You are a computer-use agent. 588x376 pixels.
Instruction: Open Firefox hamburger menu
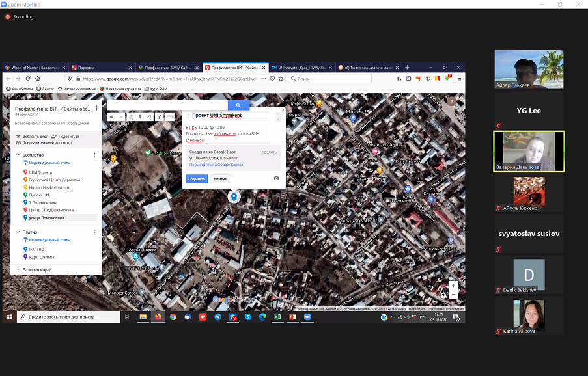coord(459,79)
